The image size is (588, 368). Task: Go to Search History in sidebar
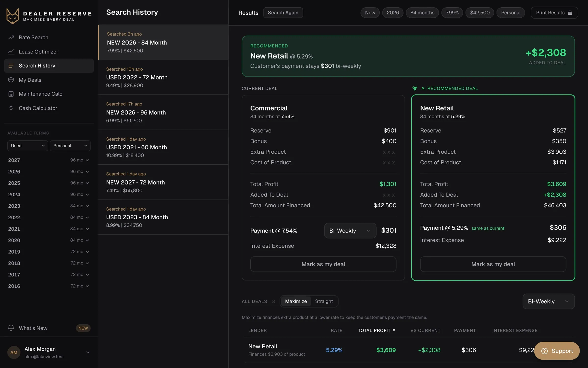49,66
